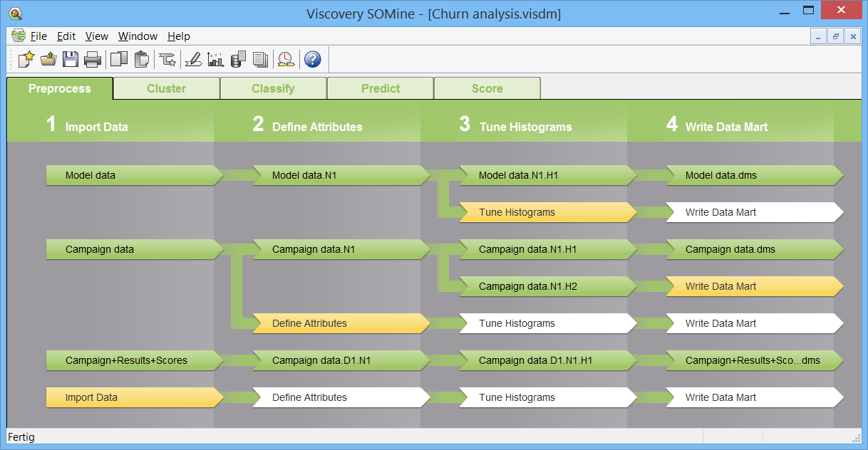Open the Window menu
The height and width of the screenshot is (450, 868).
[138, 36]
